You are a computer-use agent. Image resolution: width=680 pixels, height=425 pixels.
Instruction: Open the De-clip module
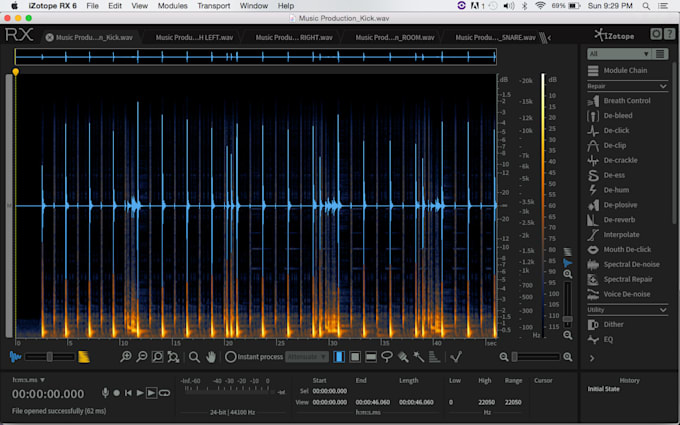[x=607, y=145]
